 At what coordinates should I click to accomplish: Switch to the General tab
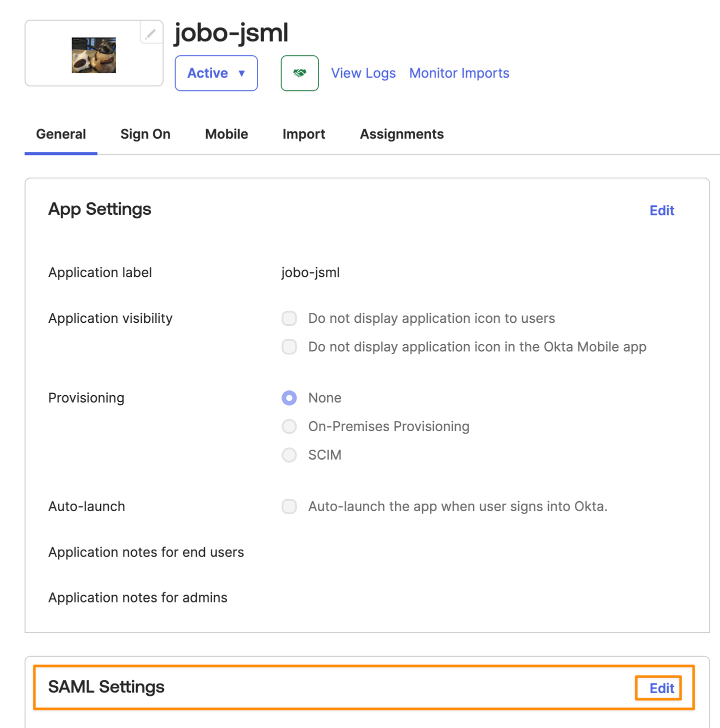pos(61,134)
